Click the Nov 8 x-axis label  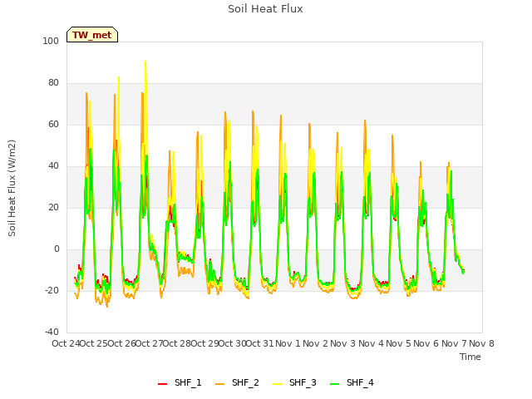pos(481,343)
